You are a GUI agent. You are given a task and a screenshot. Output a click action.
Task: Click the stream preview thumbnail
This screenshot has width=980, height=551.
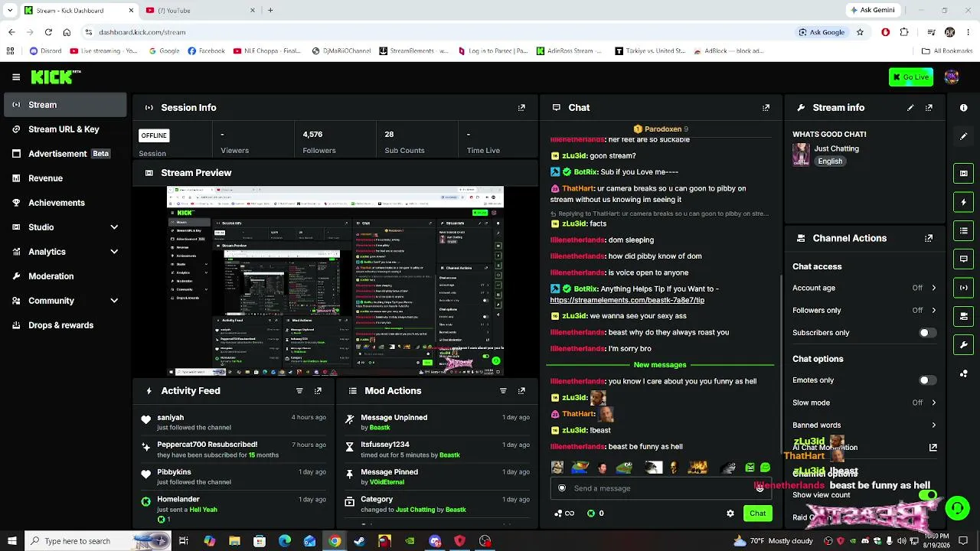335,281
